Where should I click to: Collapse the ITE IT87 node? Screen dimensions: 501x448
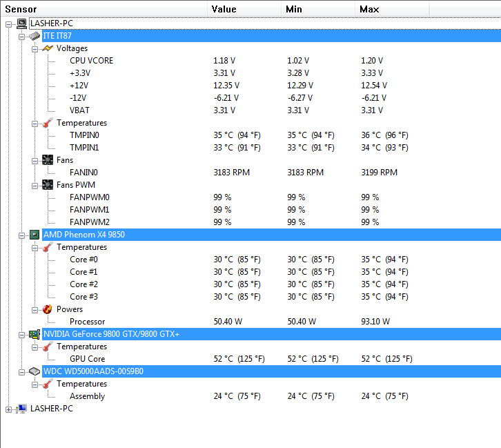21,37
